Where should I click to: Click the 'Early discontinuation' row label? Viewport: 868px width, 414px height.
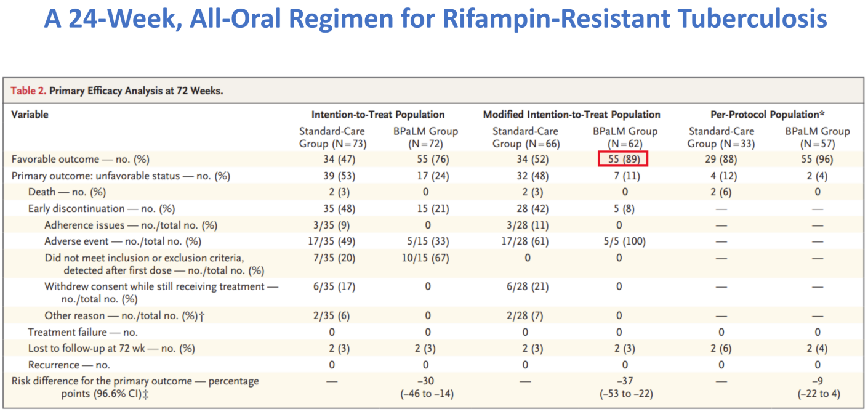[102, 209]
